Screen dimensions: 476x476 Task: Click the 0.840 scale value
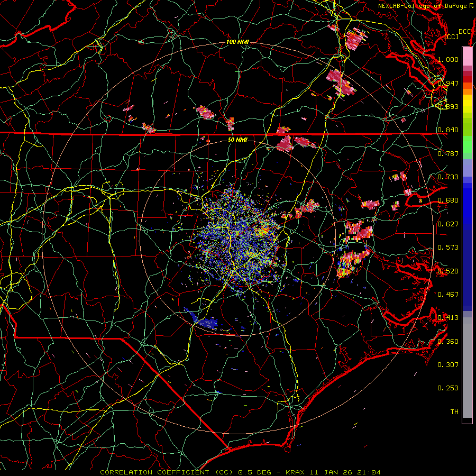pos(448,130)
